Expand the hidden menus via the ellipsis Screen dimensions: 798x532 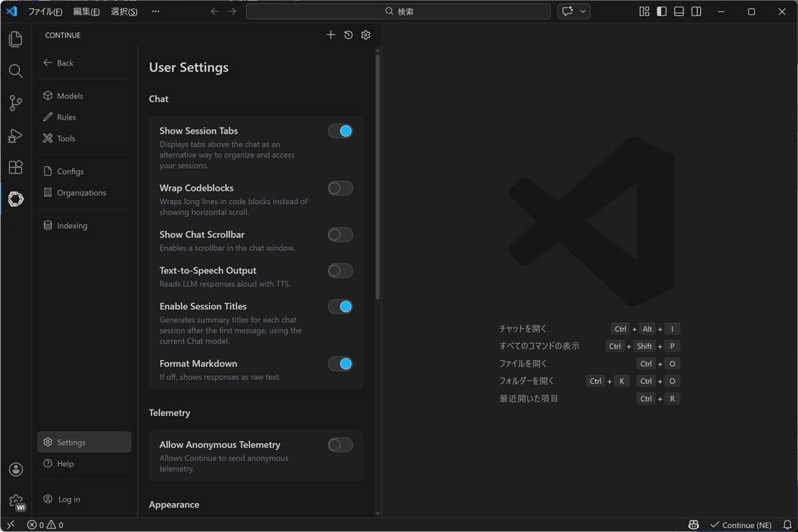pos(156,11)
